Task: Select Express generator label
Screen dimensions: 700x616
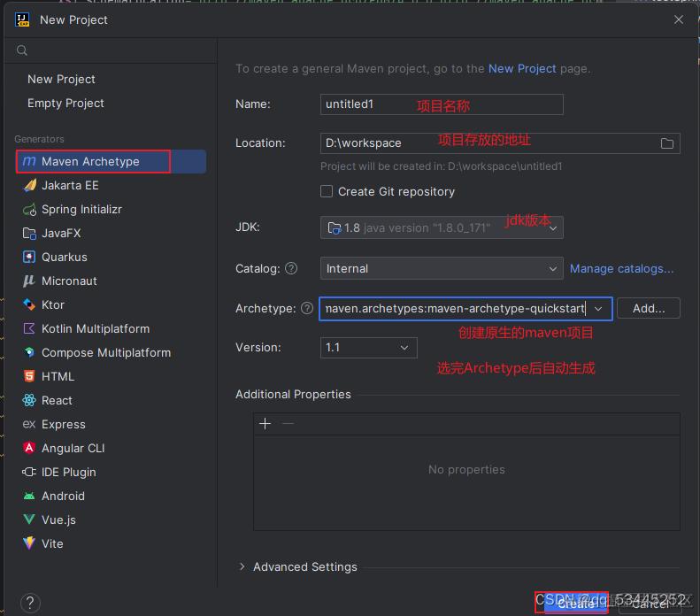Action: pyautogui.click(x=64, y=424)
